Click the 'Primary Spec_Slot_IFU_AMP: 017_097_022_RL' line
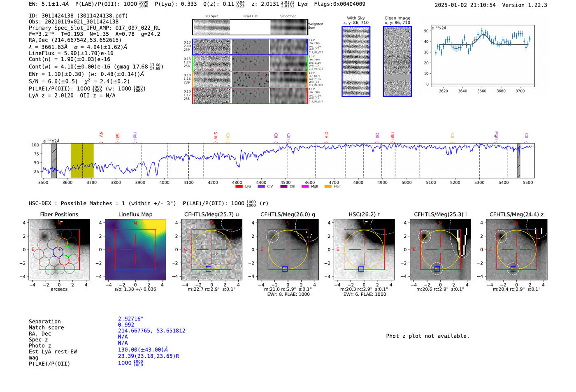 tap(94, 28)
